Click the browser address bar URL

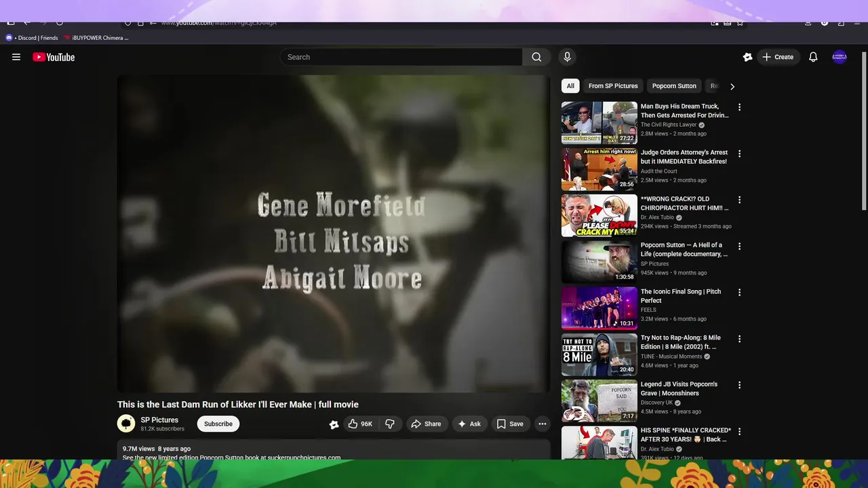click(x=218, y=23)
